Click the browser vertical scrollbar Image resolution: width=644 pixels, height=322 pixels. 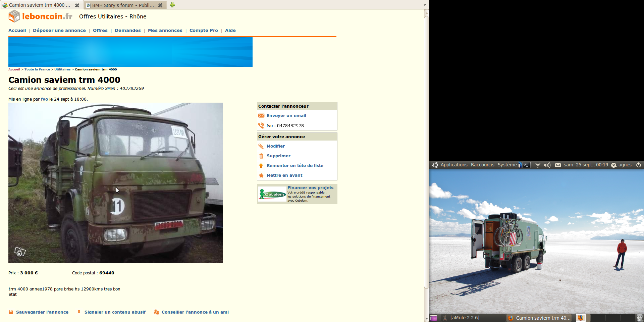pos(427,151)
